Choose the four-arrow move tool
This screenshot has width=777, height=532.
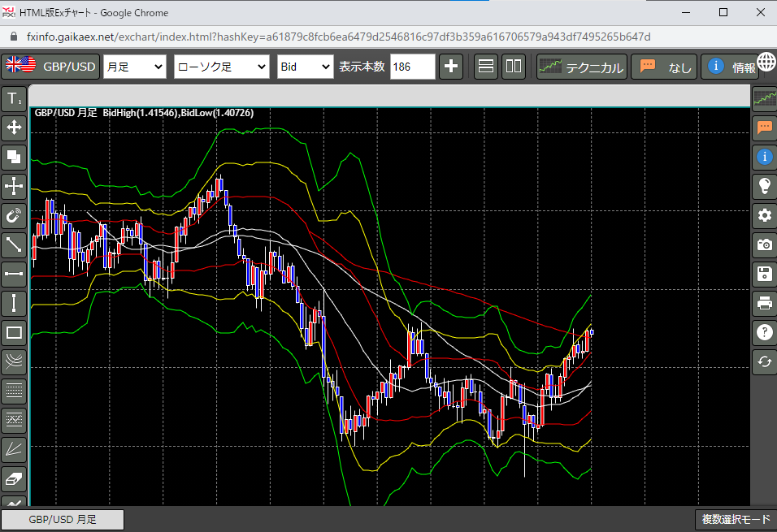click(x=14, y=128)
